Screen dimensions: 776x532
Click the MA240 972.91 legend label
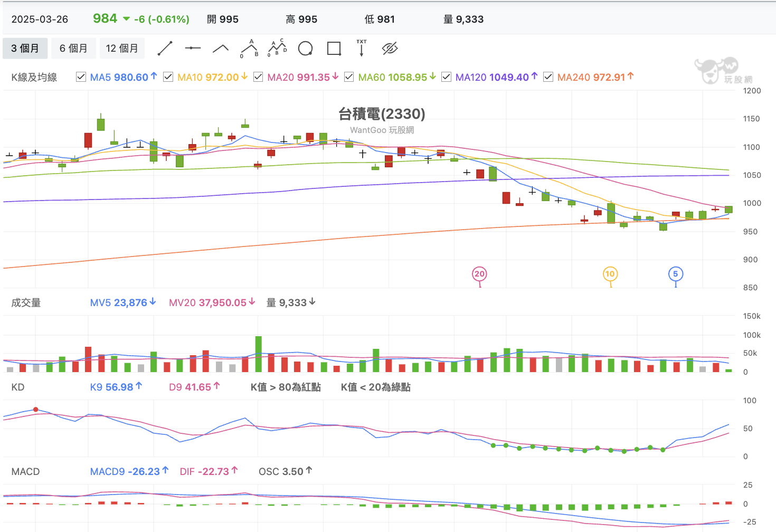coord(591,77)
